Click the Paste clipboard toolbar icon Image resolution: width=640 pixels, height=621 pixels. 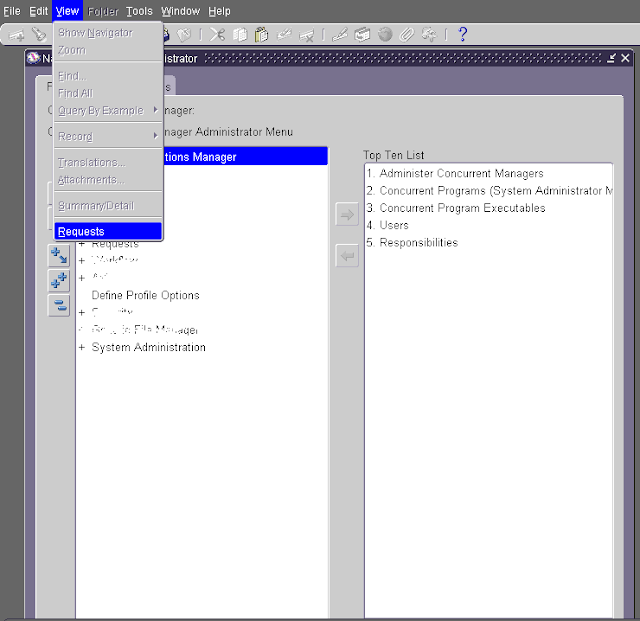pos(261,35)
